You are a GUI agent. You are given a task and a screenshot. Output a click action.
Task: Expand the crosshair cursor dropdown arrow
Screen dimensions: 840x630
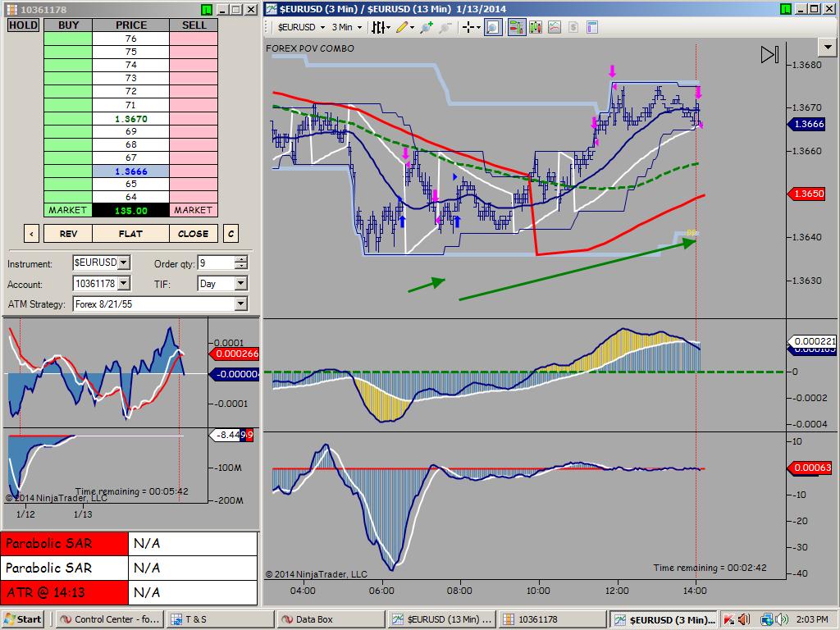coord(478,27)
